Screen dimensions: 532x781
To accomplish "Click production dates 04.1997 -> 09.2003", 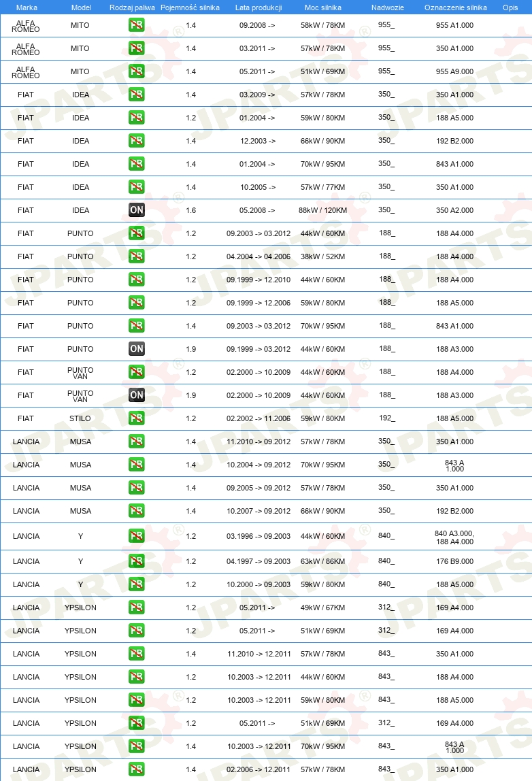I will pos(259,561).
